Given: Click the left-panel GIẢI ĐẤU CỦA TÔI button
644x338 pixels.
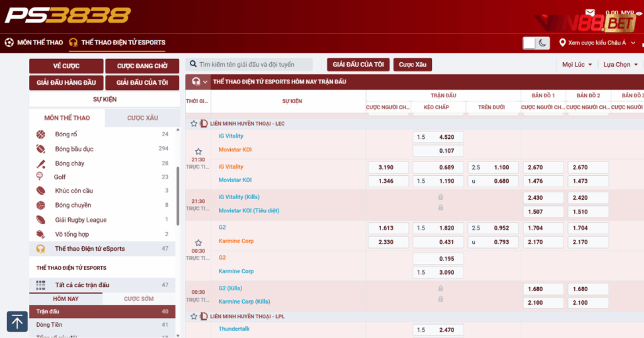Looking at the screenshot, I should (x=142, y=82).
